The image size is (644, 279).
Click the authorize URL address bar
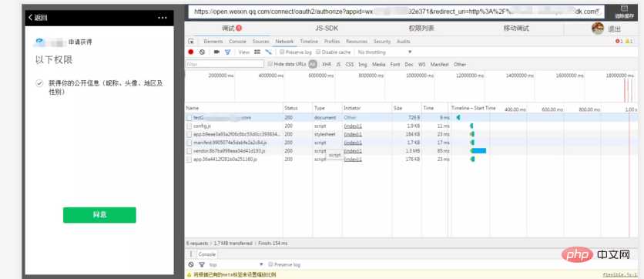click(397, 12)
